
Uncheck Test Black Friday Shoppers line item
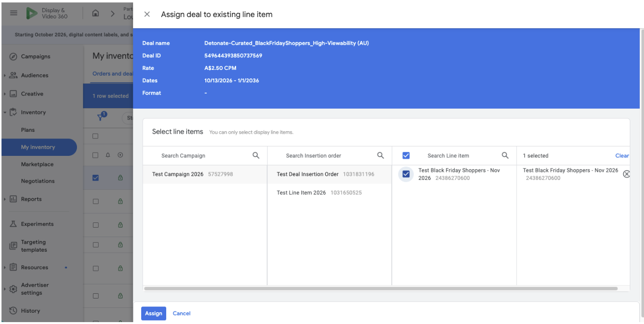406,174
